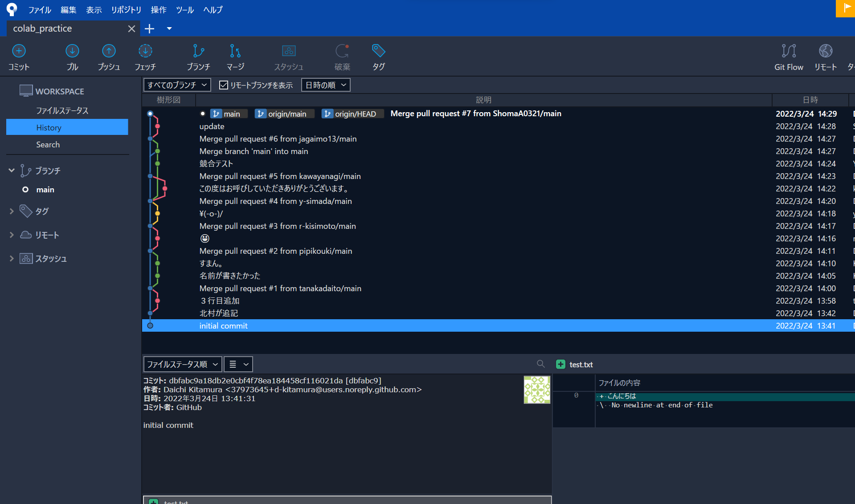Viewport: 855px width, 504px height.
Task: Select the 'initial commit' row in history
Action: coord(498,326)
